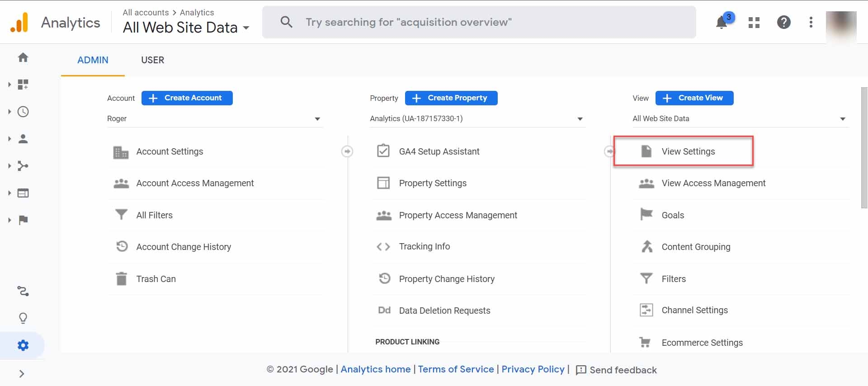868x386 pixels.
Task: Click the GA4 Setup Assistant checkbox icon
Action: (x=383, y=151)
